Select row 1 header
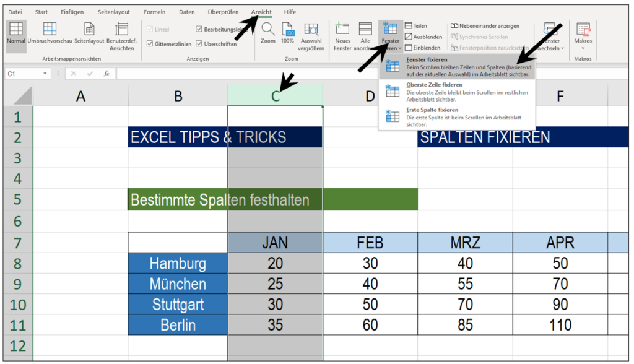This screenshot has width=634, height=364. 18,117
